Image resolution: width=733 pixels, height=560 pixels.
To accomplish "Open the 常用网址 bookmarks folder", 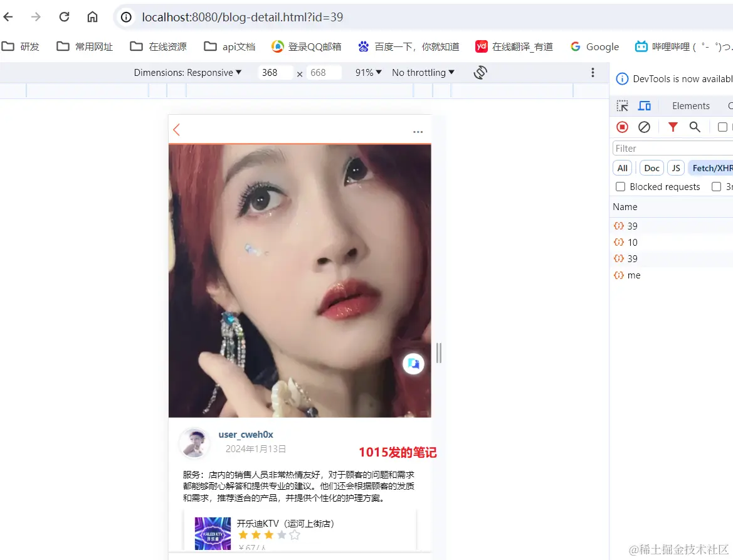I will coord(85,46).
